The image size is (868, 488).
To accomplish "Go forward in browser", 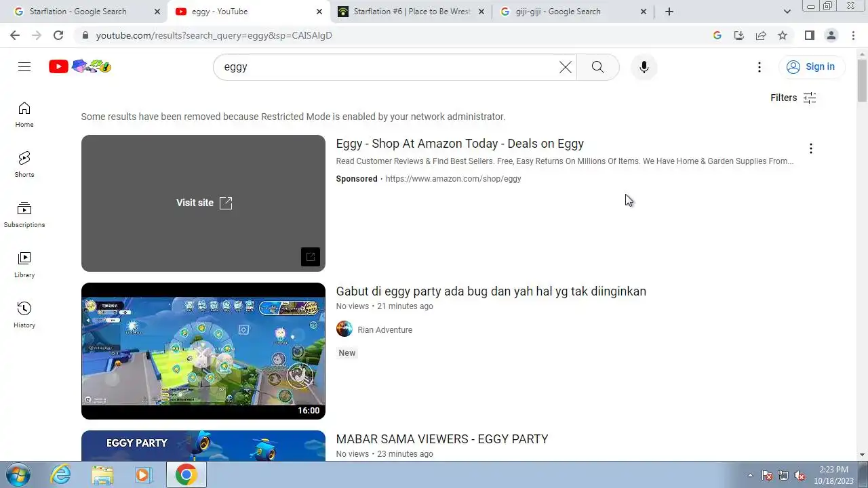I will pyautogui.click(x=37, y=35).
